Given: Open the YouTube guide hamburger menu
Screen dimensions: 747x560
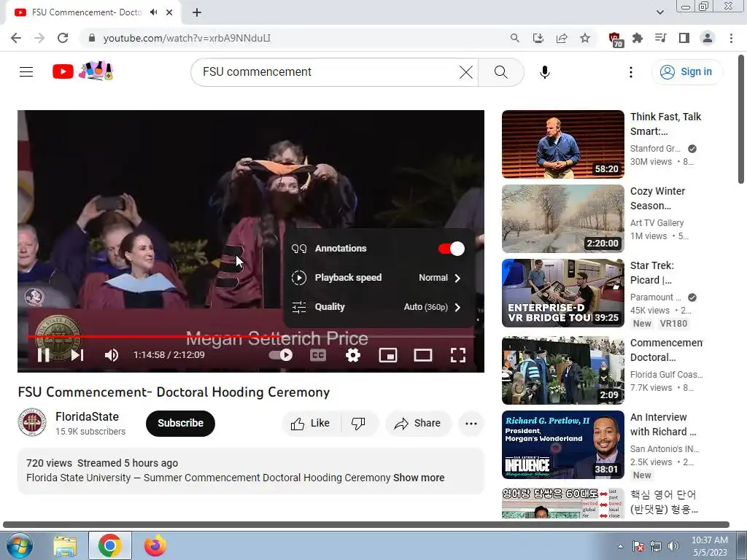Looking at the screenshot, I should click(26, 72).
